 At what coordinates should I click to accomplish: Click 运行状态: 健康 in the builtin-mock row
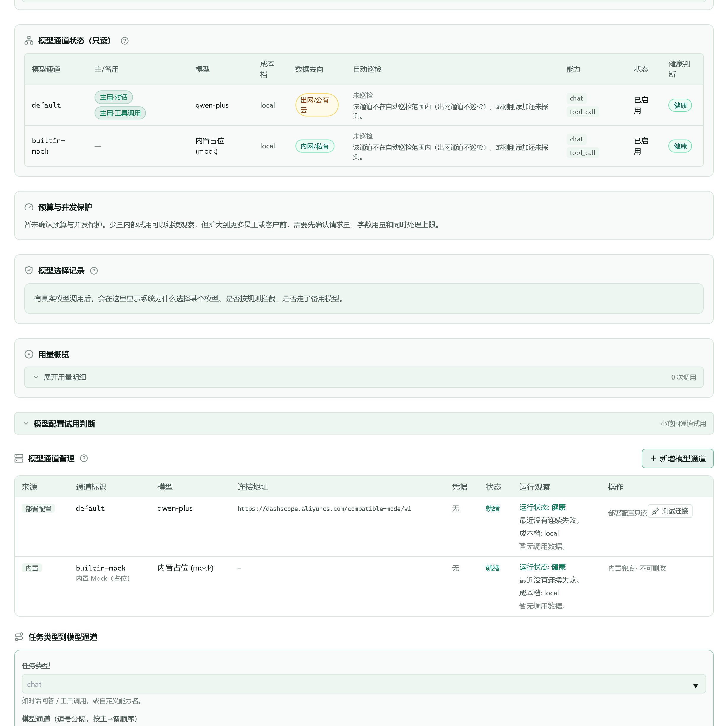click(543, 567)
